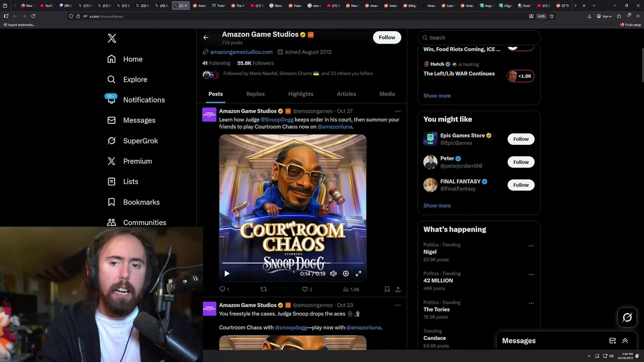Follow FINAL FANTASY account
The image size is (644, 362).
tap(521, 185)
